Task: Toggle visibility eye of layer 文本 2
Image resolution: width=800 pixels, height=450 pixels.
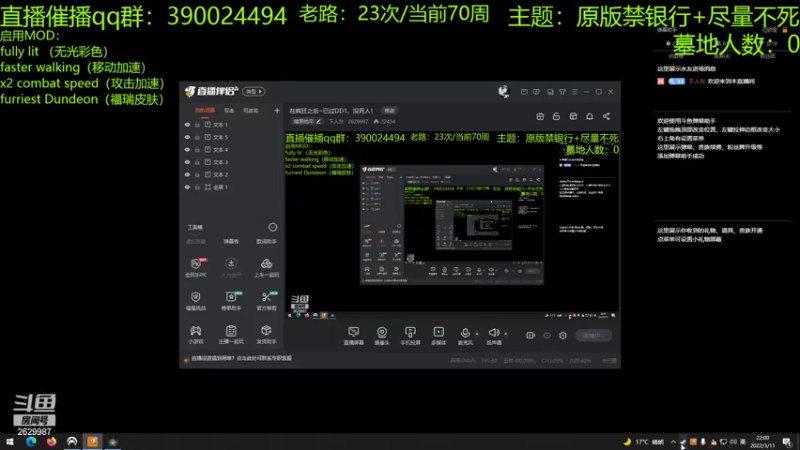Action: [187, 174]
